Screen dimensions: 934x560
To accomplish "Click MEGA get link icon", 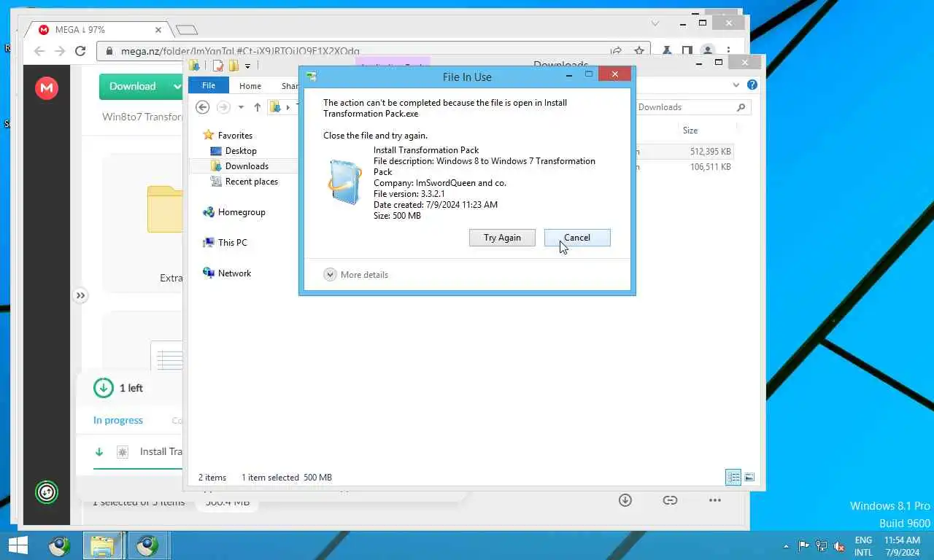I will pyautogui.click(x=670, y=500).
